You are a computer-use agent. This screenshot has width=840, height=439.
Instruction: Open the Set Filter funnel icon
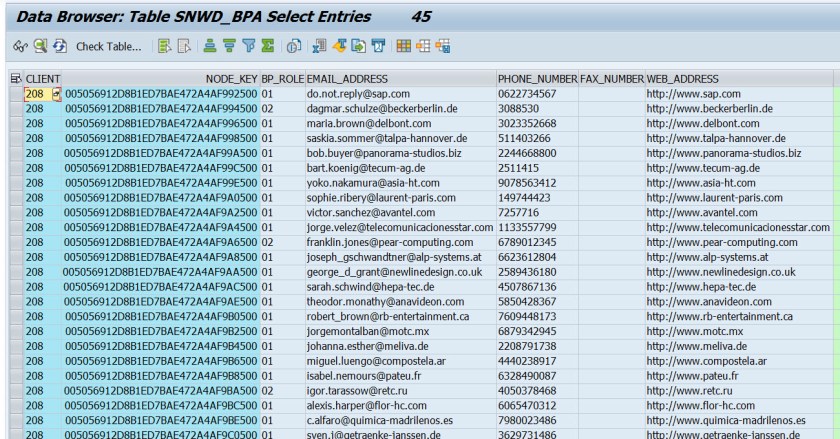[x=249, y=46]
